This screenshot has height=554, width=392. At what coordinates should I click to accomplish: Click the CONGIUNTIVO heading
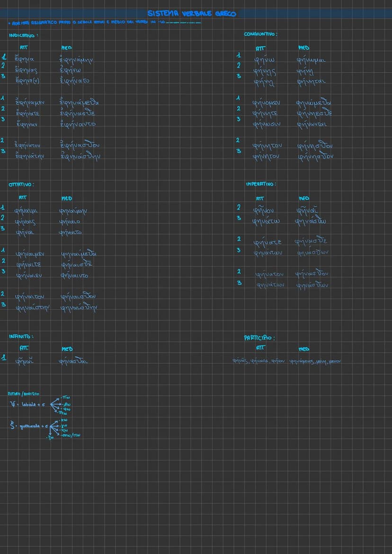pyautogui.click(x=260, y=34)
